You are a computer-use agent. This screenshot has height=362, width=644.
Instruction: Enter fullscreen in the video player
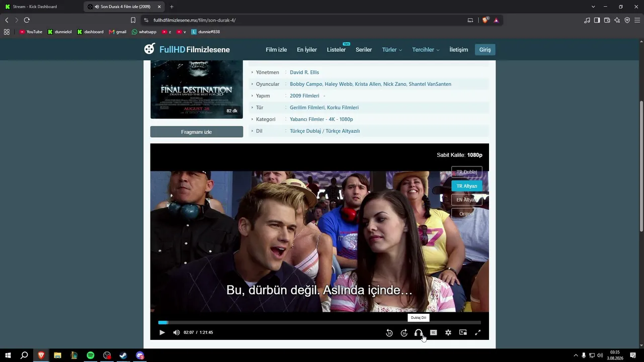tap(478, 332)
